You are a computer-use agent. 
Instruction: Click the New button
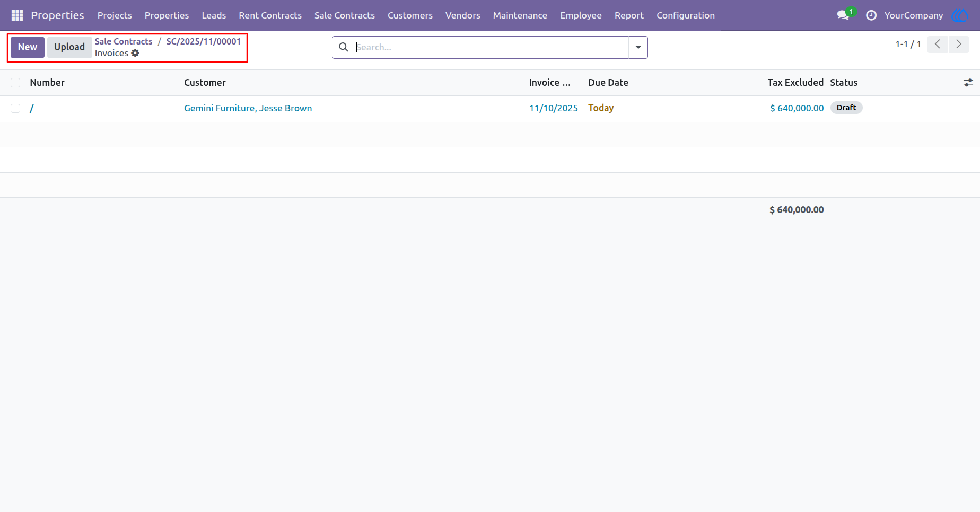28,47
